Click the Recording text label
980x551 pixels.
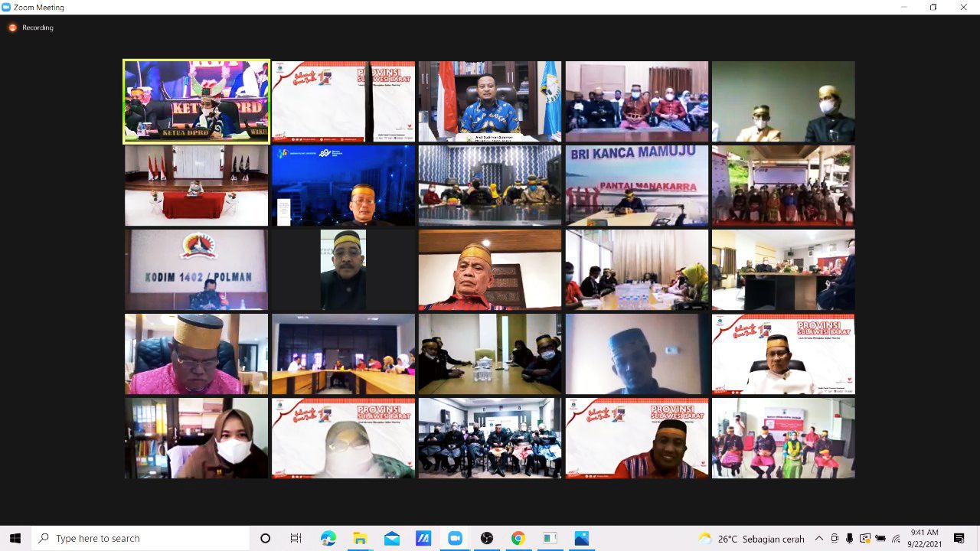tap(38, 28)
